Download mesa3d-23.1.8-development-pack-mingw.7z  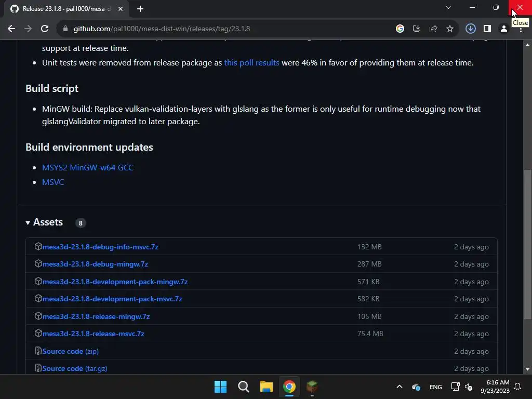pyautogui.click(x=115, y=282)
